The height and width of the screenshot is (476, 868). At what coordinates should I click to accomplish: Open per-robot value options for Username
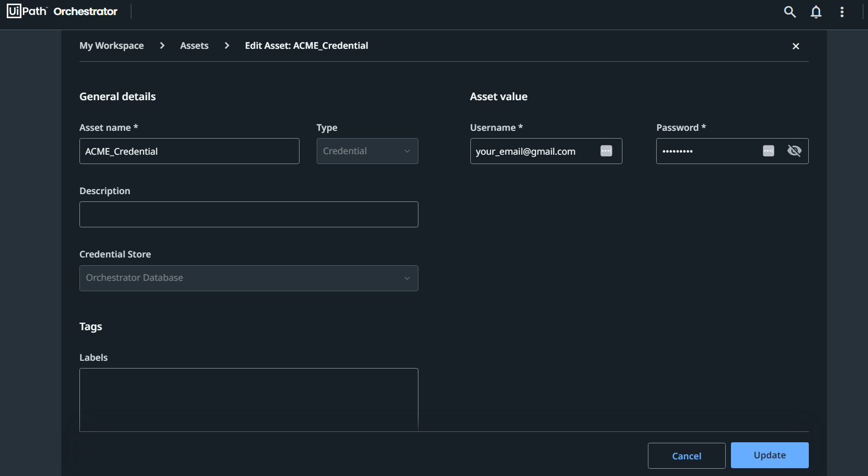[x=606, y=151]
